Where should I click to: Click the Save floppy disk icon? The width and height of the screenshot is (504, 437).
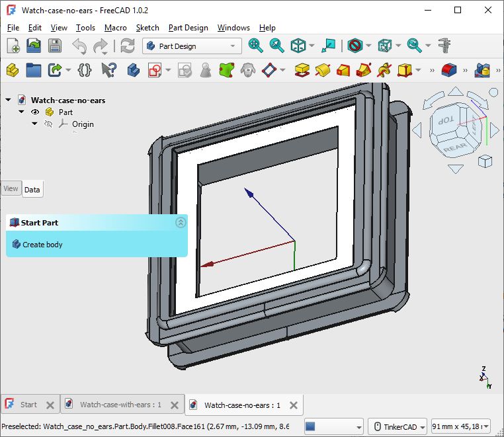[55, 46]
